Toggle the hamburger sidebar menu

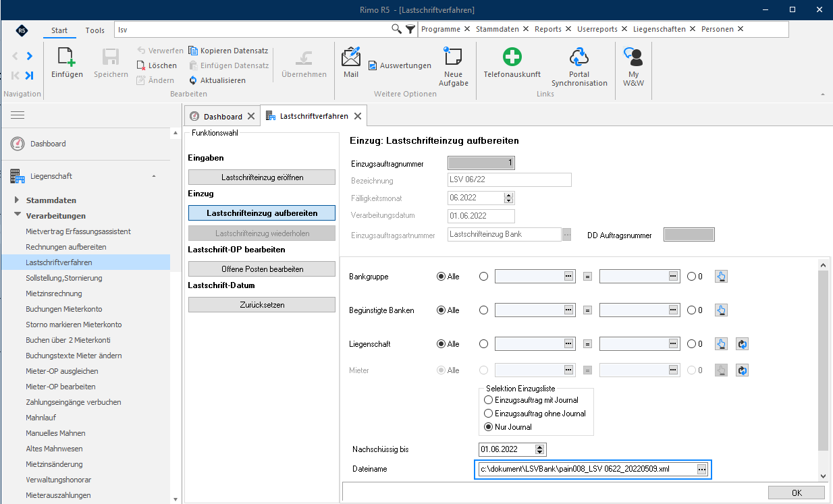click(x=18, y=115)
